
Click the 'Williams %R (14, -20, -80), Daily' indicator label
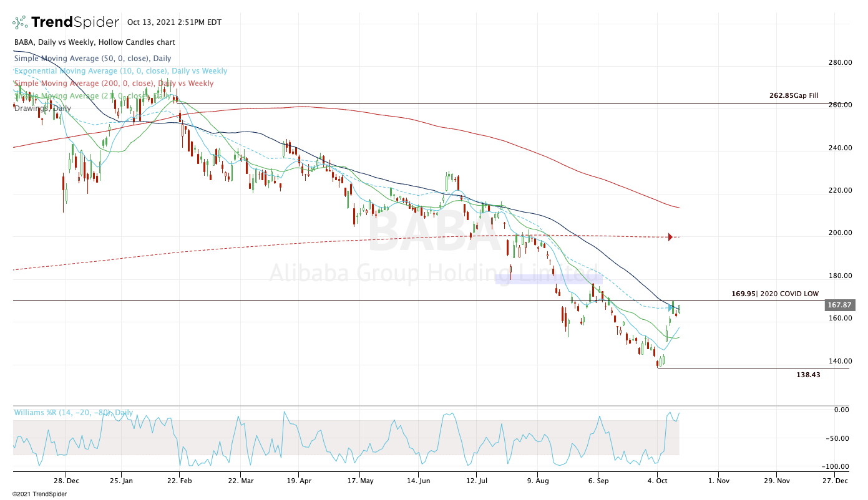pos(74,413)
